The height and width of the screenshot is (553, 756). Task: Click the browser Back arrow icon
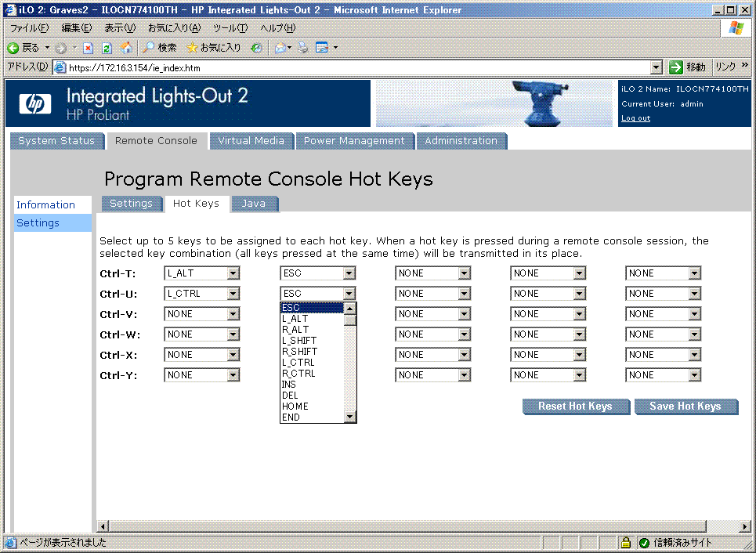(13, 48)
